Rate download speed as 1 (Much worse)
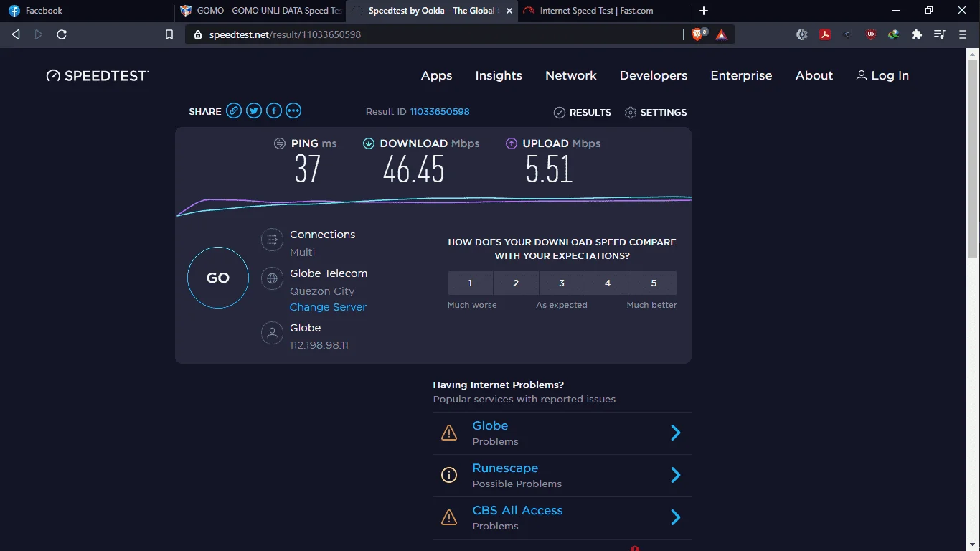Viewport: 980px width, 551px height. (x=470, y=283)
